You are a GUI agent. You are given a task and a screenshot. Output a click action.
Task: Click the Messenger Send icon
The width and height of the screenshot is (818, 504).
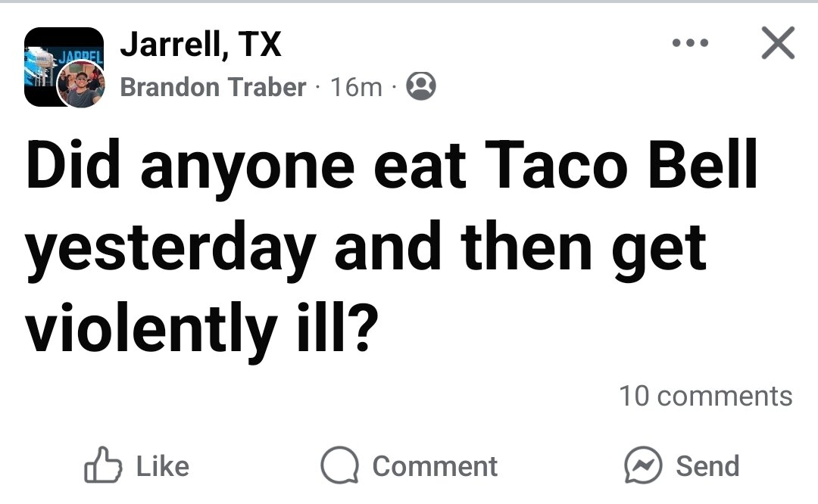pyautogui.click(x=642, y=466)
